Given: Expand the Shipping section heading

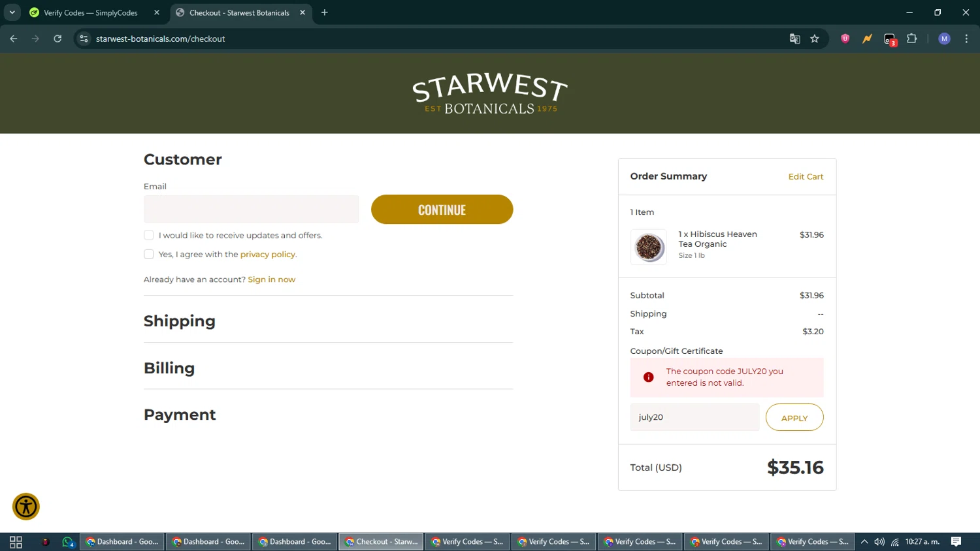Looking at the screenshot, I should point(180,321).
